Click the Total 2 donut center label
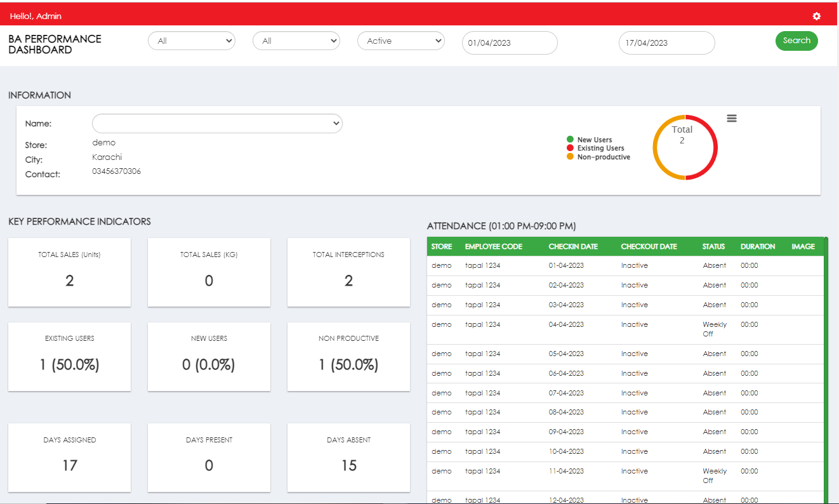 point(682,135)
